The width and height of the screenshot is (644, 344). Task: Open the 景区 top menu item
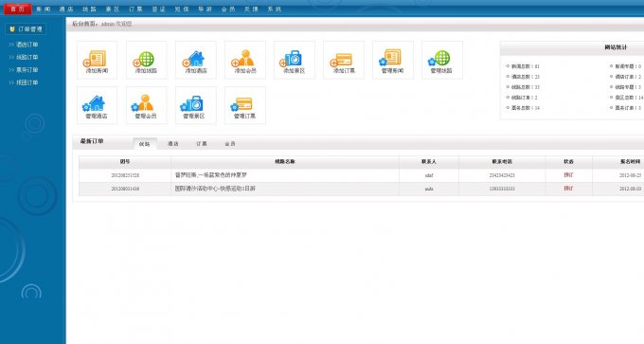coord(113,9)
